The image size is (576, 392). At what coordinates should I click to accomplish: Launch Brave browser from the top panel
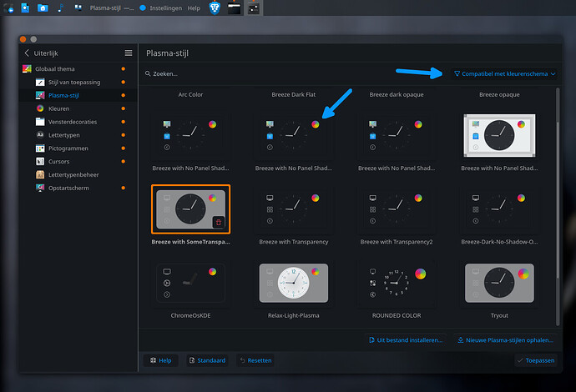[x=215, y=8]
